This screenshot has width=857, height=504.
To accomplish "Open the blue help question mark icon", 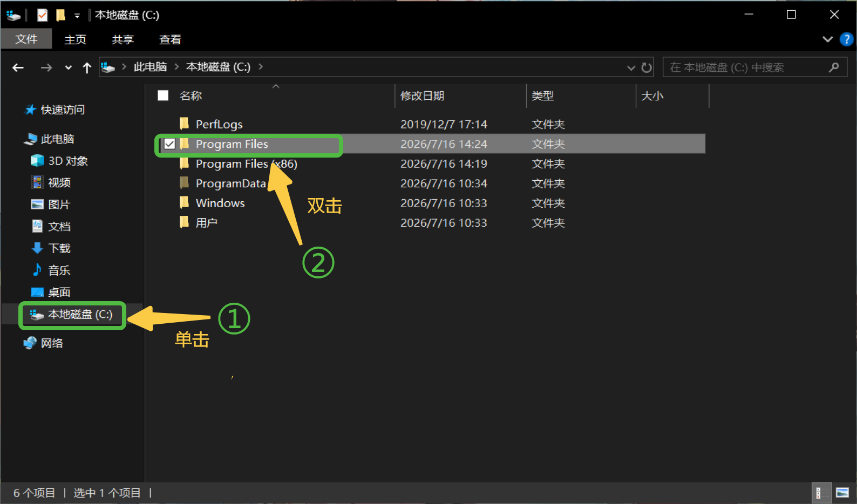I will click(846, 39).
